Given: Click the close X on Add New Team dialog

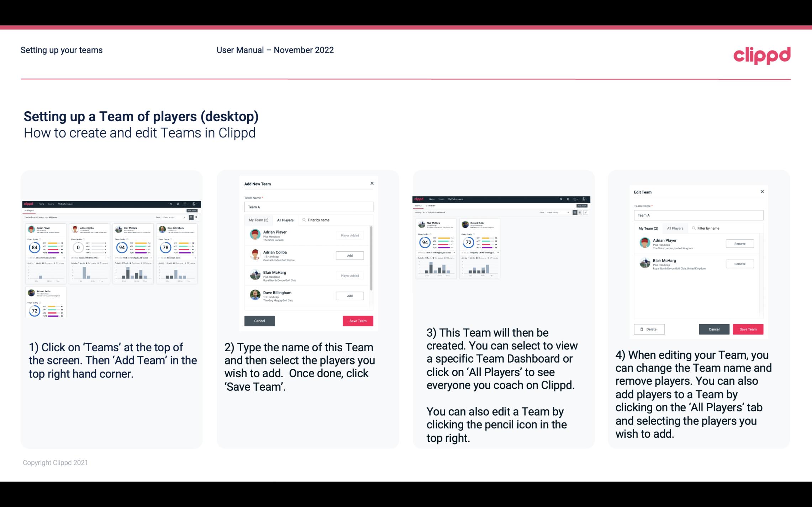Looking at the screenshot, I should 372,183.
